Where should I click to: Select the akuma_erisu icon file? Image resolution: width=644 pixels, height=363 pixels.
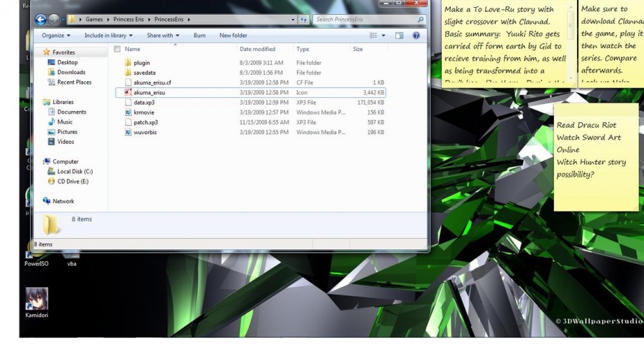[149, 93]
